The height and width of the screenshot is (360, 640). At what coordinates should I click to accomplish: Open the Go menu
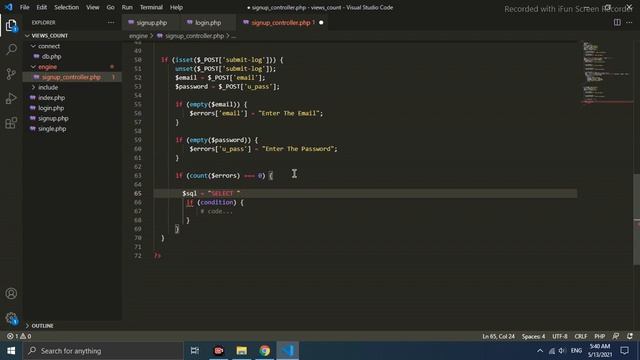111,7
